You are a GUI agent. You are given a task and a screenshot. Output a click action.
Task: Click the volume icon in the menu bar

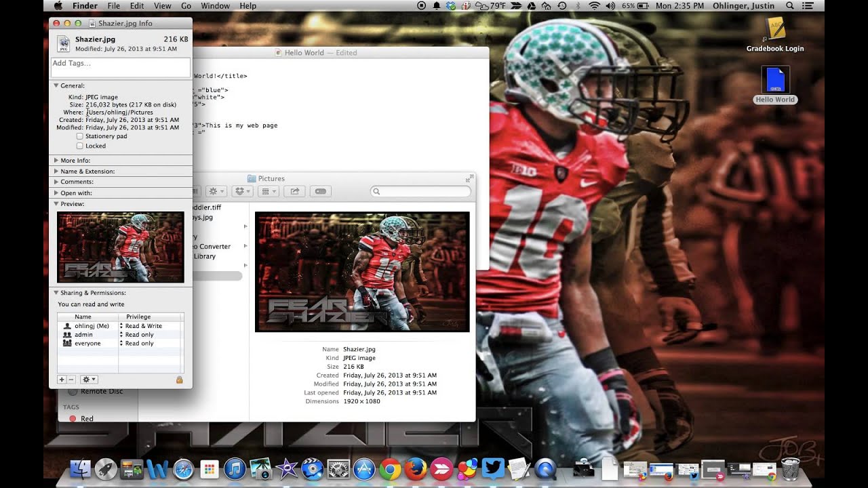610,5
